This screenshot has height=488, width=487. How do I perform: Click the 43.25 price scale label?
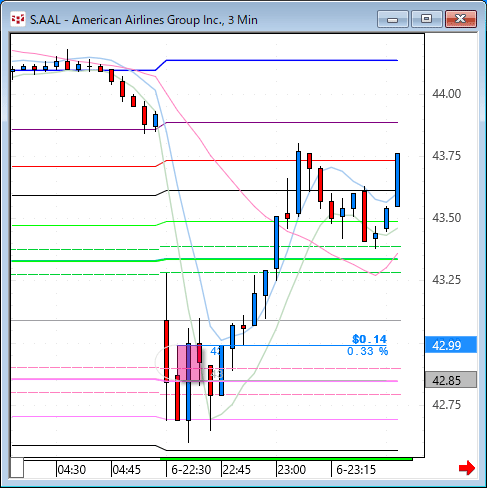(x=446, y=280)
